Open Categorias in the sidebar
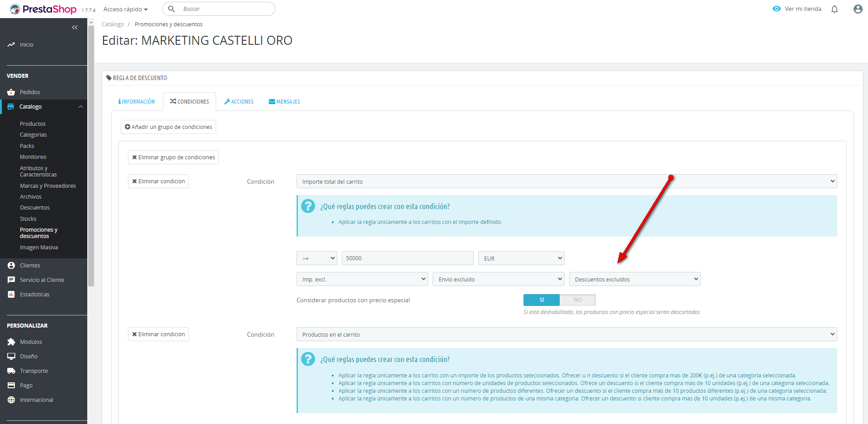This screenshot has height=424, width=868. tap(33, 135)
